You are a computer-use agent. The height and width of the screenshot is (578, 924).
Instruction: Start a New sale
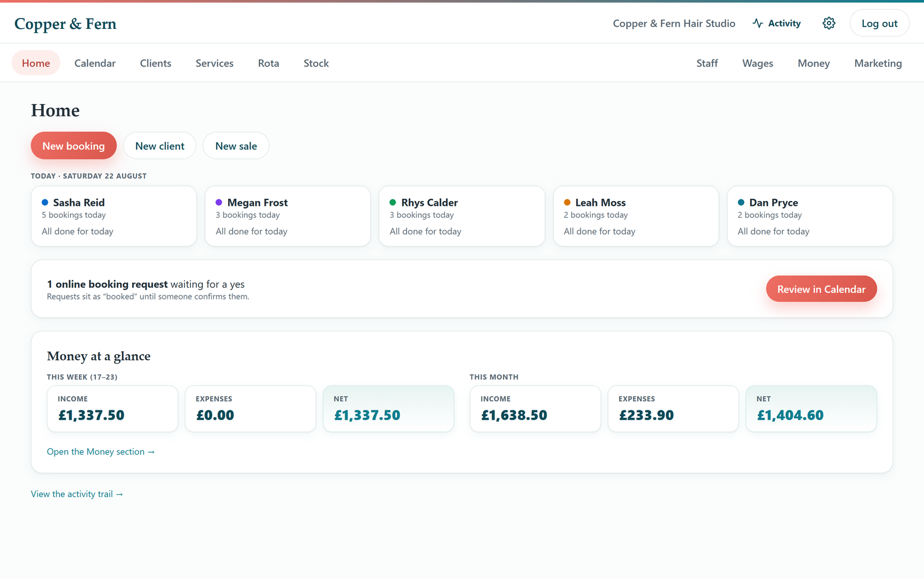click(x=236, y=146)
